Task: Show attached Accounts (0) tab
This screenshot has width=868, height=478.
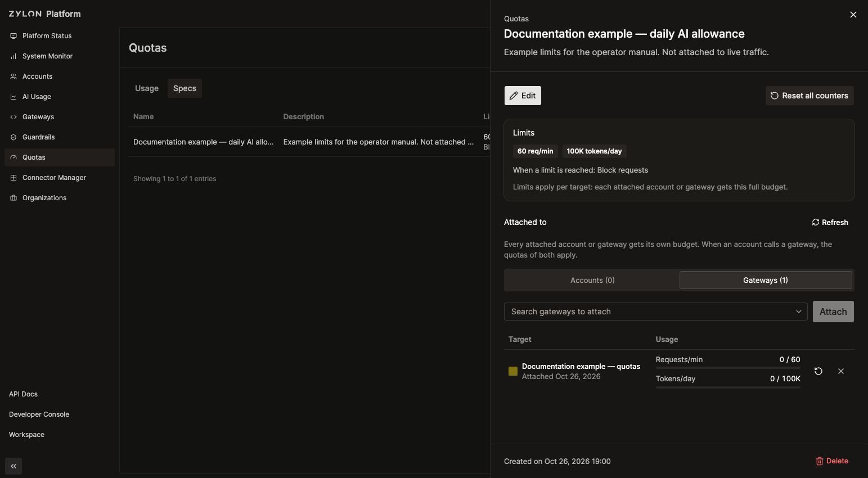Action: click(x=592, y=280)
